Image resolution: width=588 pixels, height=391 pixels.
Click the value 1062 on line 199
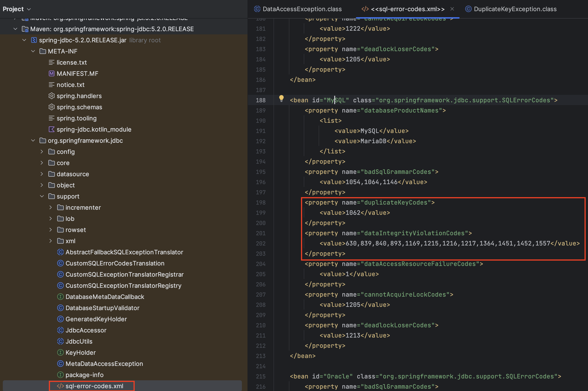pos(353,213)
